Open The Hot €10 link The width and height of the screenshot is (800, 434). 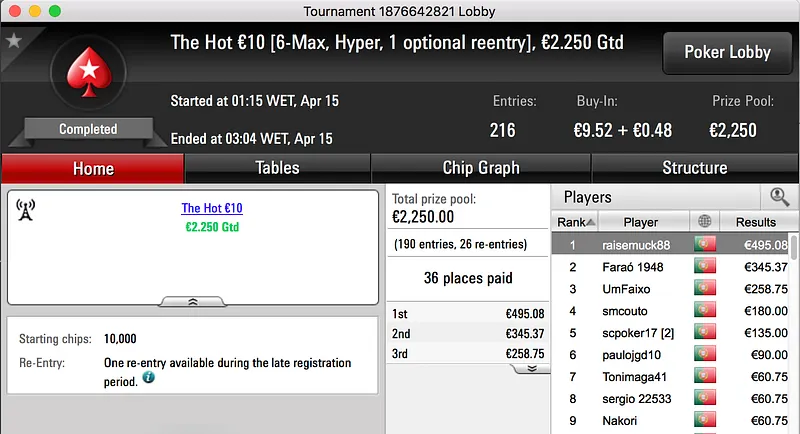pyautogui.click(x=212, y=209)
